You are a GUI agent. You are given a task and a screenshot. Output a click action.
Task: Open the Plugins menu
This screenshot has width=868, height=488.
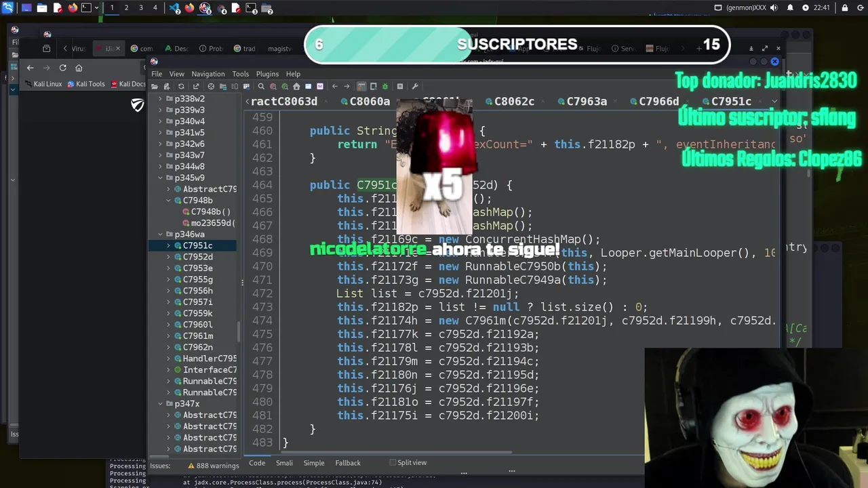coord(267,74)
